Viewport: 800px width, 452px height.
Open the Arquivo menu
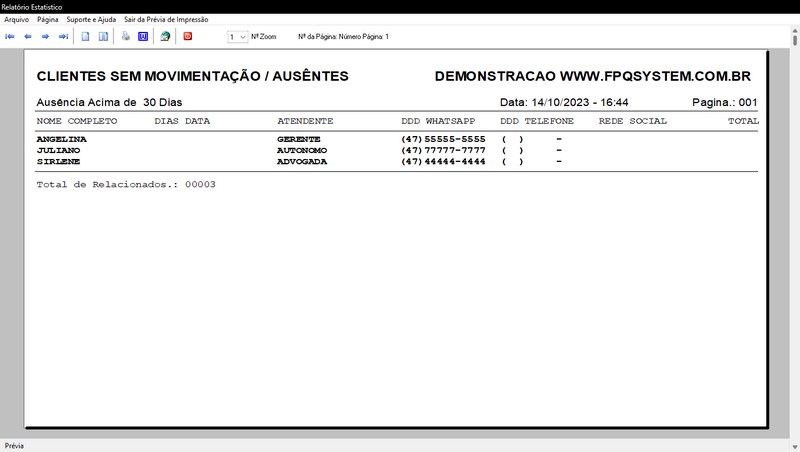(16, 19)
